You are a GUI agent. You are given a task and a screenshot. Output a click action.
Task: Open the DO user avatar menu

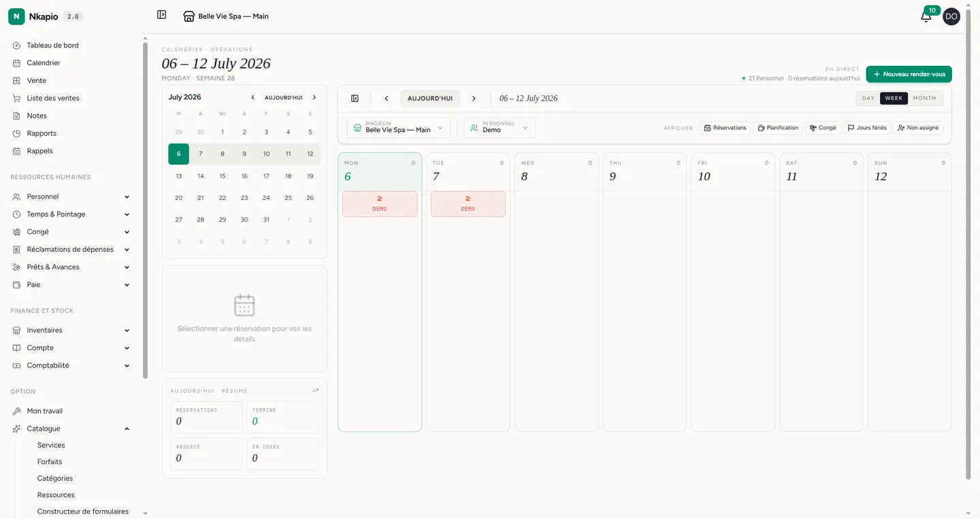coord(951,17)
